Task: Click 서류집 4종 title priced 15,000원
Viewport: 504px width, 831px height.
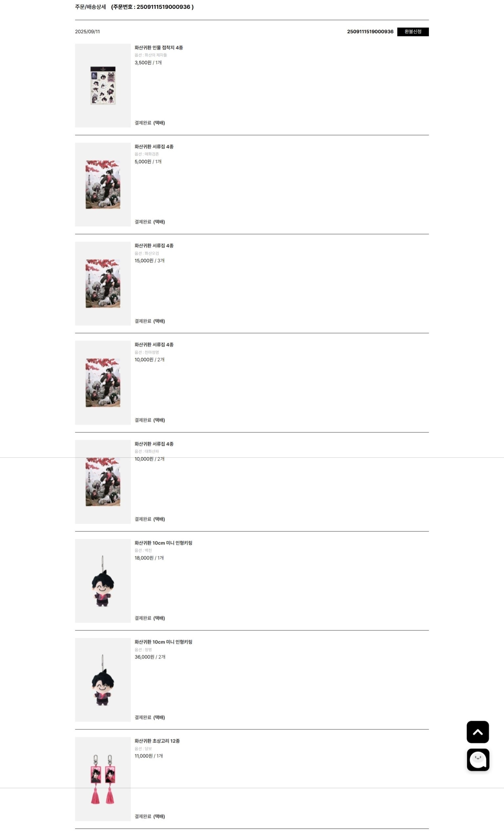Action: 154,246
